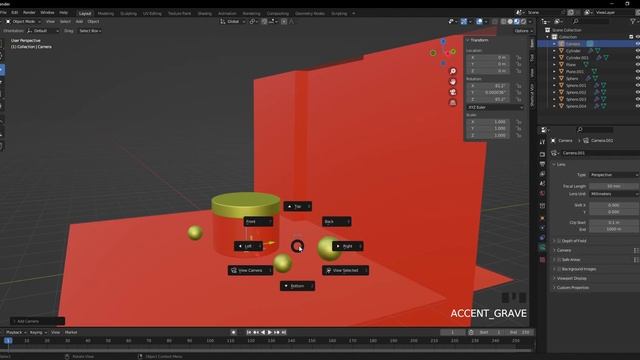Choose View Selected in the pie menu
Viewport: 640px width, 360px height.
pyautogui.click(x=345, y=270)
